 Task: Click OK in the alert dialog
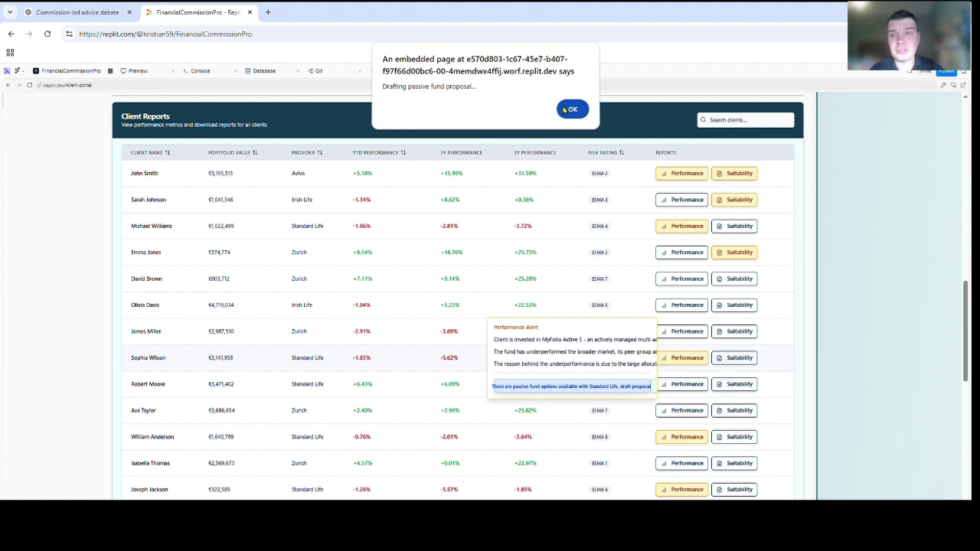(572, 109)
